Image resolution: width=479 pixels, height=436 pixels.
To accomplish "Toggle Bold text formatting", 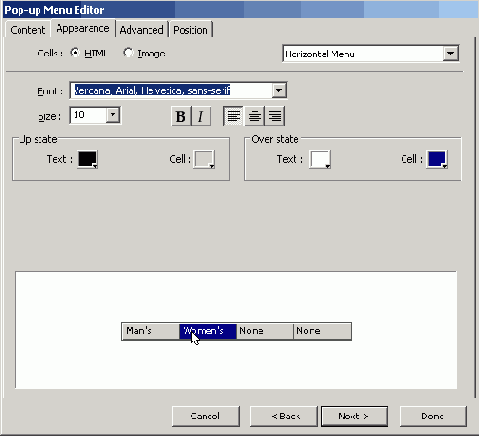I will tap(181, 116).
